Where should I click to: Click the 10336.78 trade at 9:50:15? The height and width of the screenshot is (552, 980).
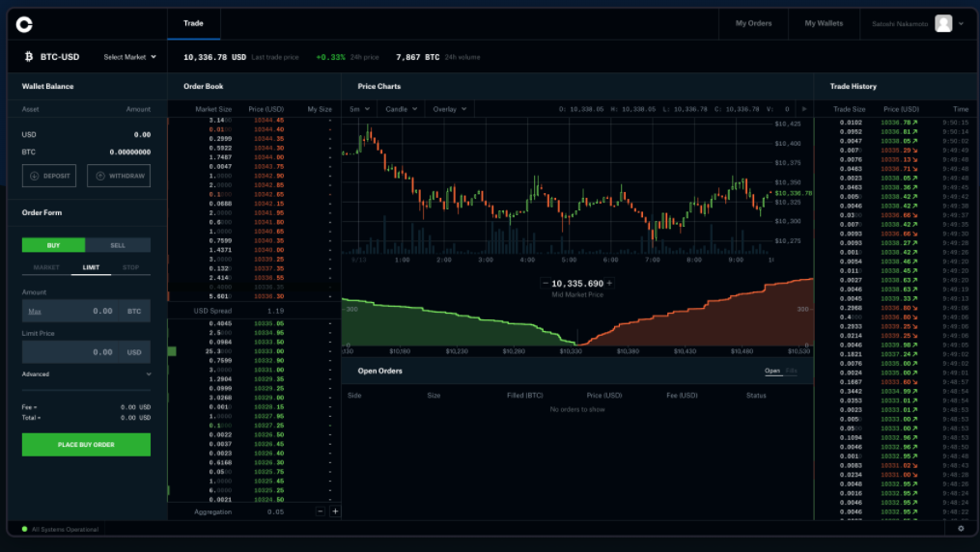[896, 123]
